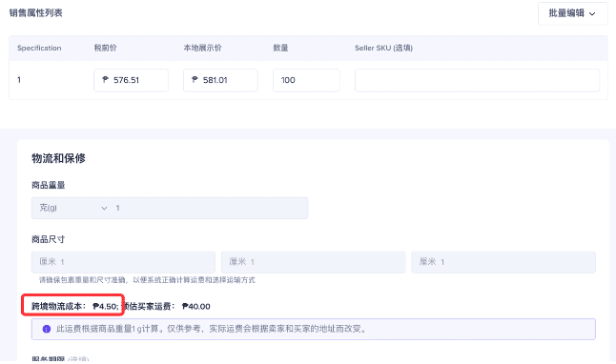616x364 pixels.
Task: Click the peso symbol in 本地展示价 field
Action: [x=195, y=80]
